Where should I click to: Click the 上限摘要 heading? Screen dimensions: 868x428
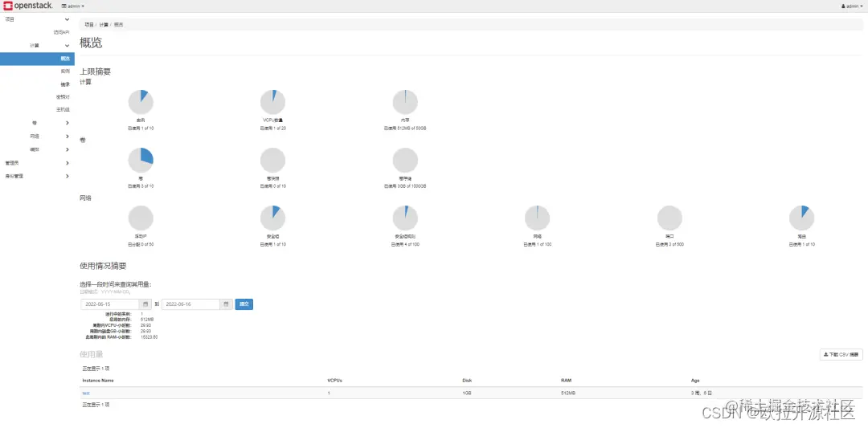(96, 71)
